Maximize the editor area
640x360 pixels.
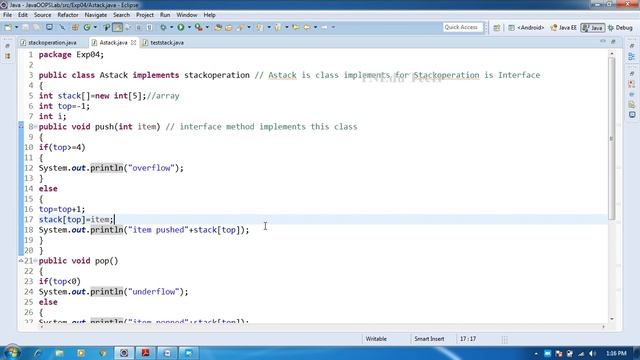pyautogui.click(x=613, y=42)
